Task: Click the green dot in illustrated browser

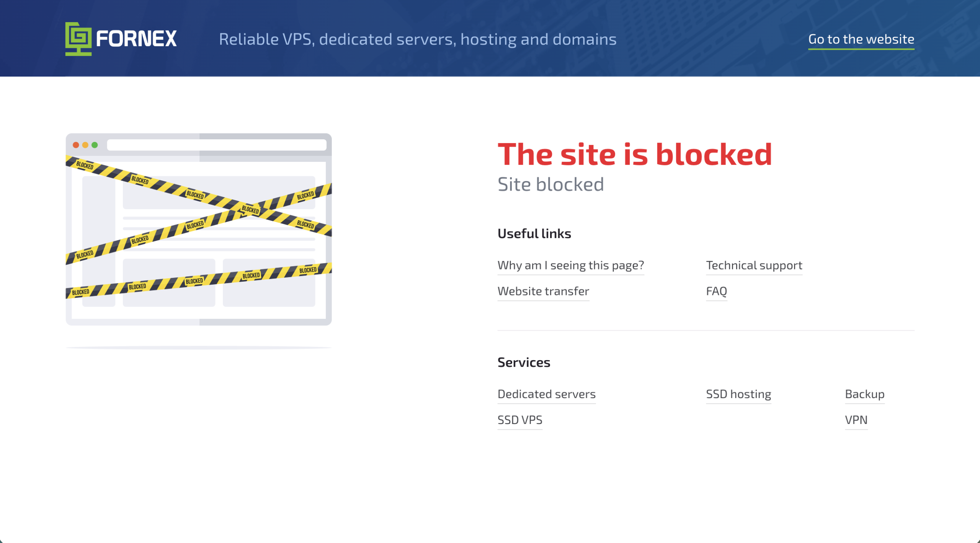Action: point(95,145)
